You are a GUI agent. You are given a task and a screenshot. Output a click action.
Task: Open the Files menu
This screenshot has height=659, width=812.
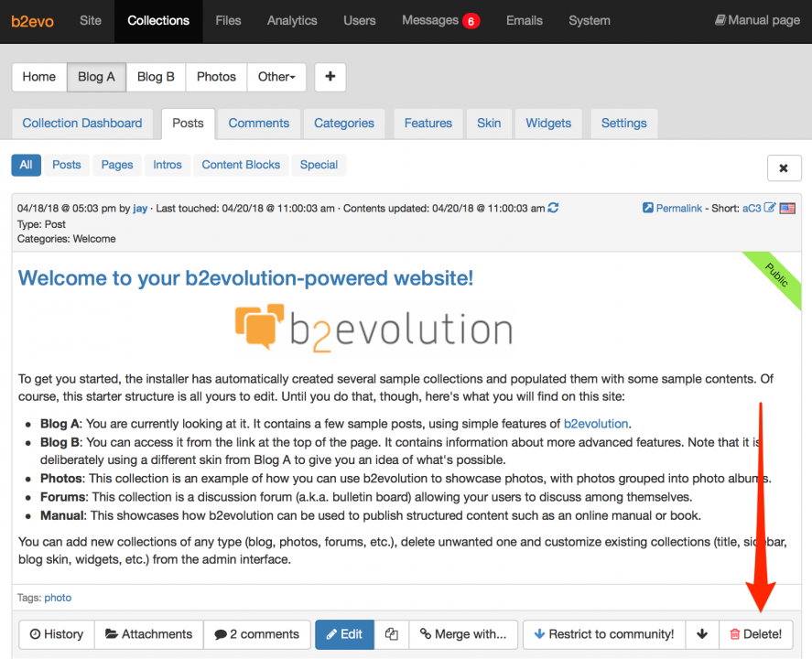click(x=228, y=21)
